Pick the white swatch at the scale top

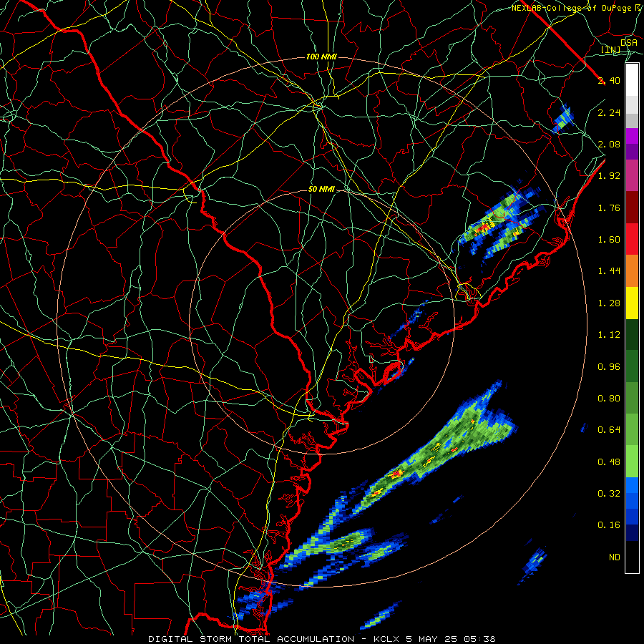632,80
